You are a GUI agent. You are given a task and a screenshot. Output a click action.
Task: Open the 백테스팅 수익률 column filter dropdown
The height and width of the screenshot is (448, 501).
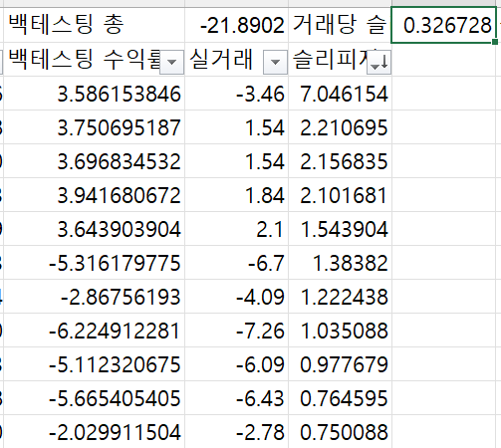(x=171, y=62)
